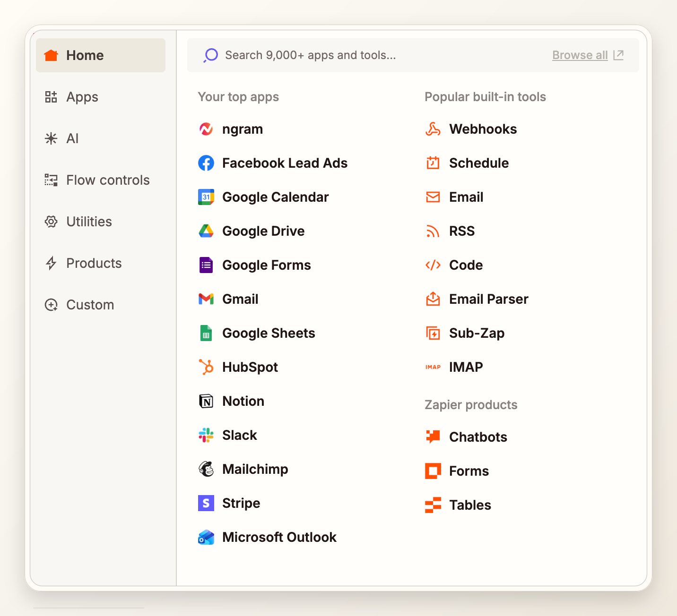
Task: Click the Code brackets icon
Action: point(433,265)
